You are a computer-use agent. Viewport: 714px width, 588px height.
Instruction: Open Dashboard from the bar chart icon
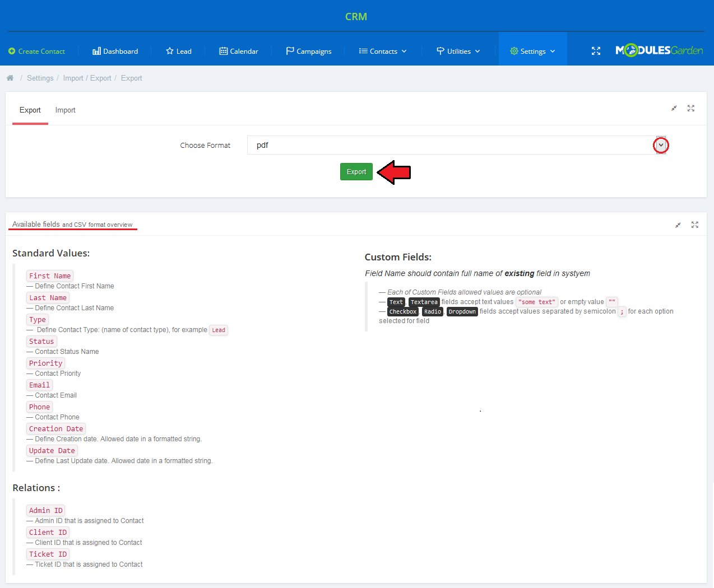pyautogui.click(x=96, y=51)
